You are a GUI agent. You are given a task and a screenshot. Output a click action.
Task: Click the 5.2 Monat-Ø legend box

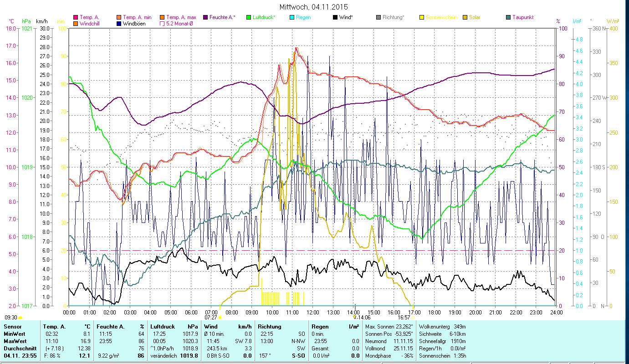click(162, 23)
